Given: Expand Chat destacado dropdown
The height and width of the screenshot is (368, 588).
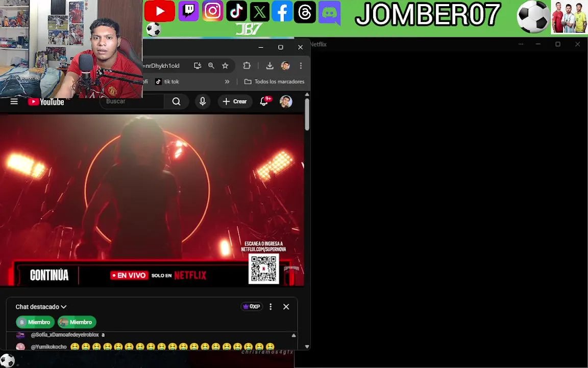Looking at the screenshot, I should (x=41, y=307).
